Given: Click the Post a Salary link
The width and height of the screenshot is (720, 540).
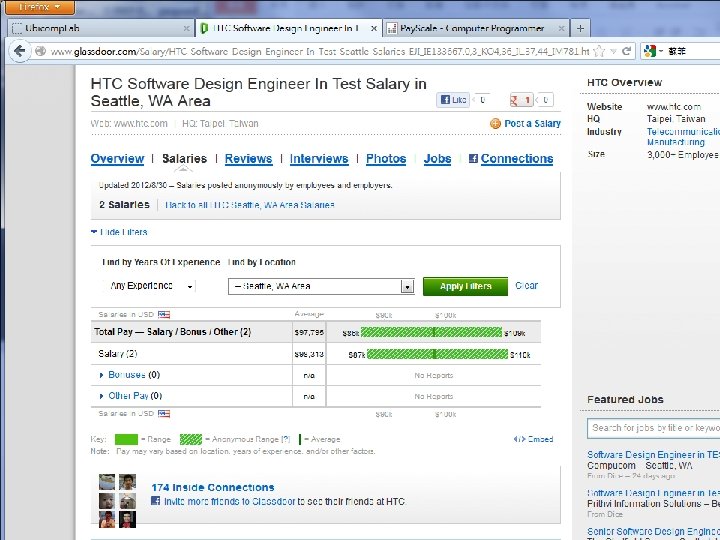Looking at the screenshot, I should (532, 124).
